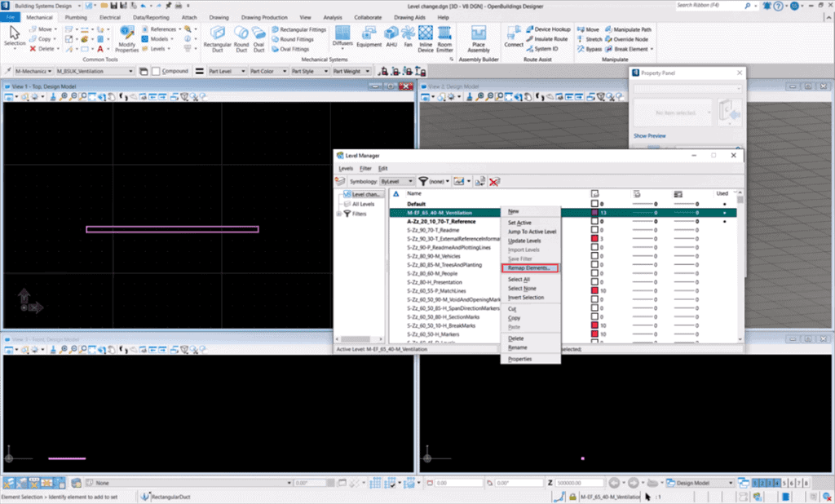Screen dimensions: 835x504
Task: Open the Symbology ByLevel dropdown
Action: pos(397,181)
